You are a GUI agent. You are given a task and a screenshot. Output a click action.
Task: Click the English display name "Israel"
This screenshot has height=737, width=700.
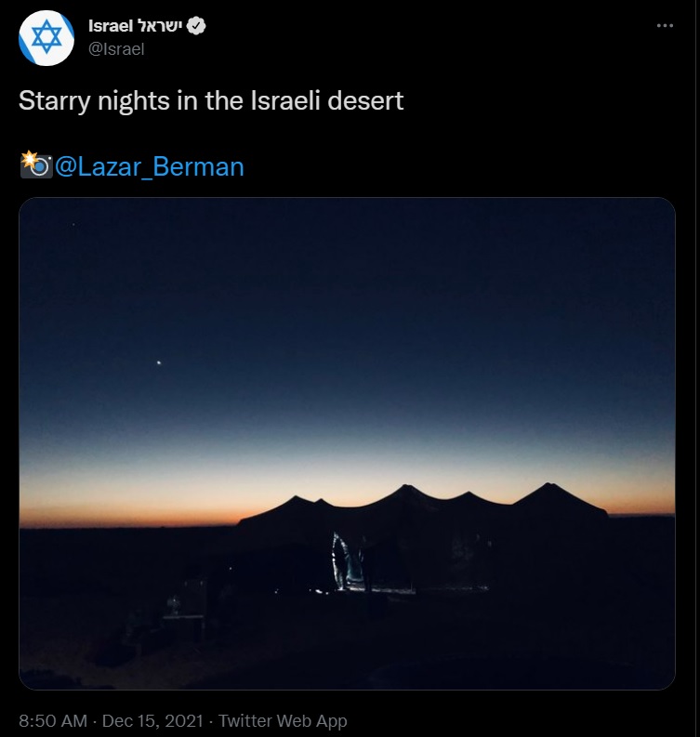point(109,27)
